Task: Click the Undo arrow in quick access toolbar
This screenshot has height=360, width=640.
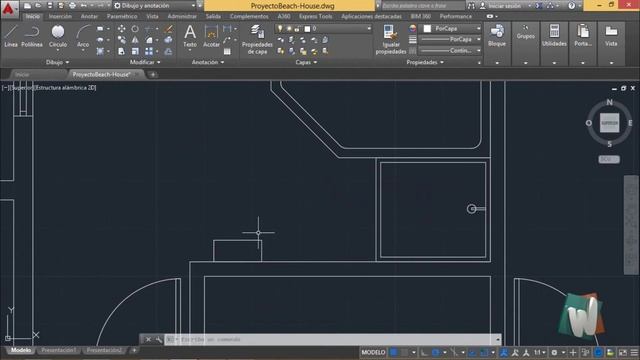Action: click(84, 6)
